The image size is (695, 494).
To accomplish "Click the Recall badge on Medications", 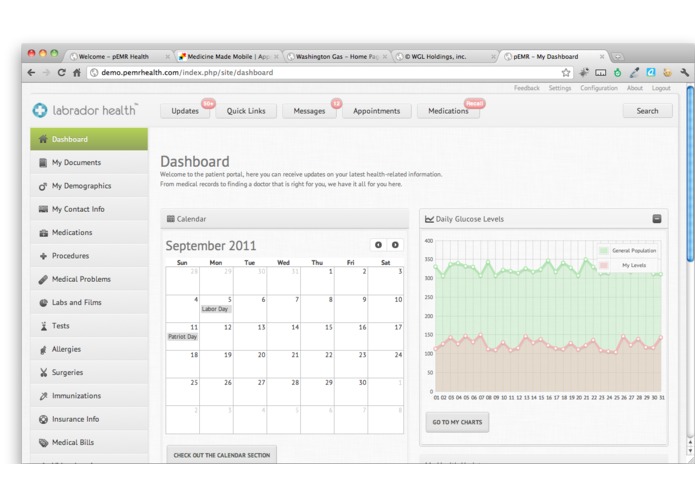I will pyautogui.click(x=474, y=104).
